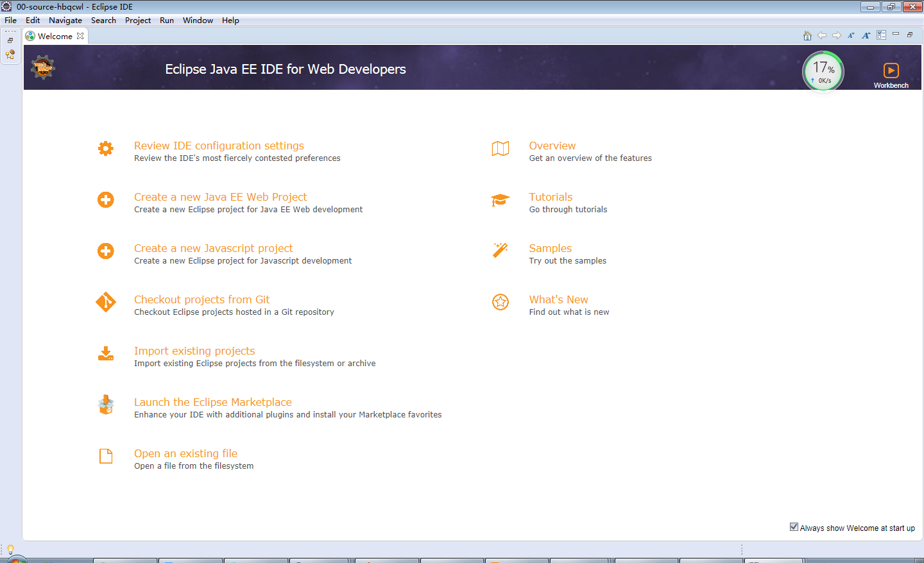The width and height of the screenshot is (924, 563).
Task: Click the Samples magic wand icon
Action: (501, 250)
